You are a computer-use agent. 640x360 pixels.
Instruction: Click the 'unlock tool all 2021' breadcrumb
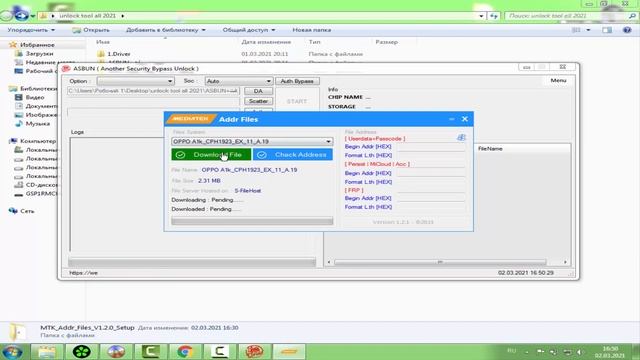click(87, 16)
